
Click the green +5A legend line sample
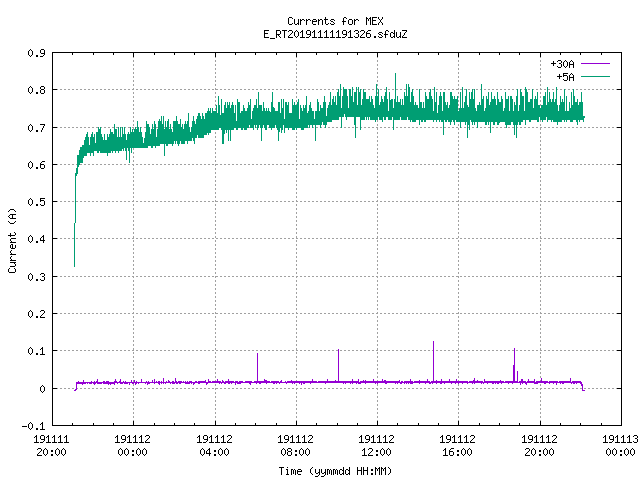(595, 76)
